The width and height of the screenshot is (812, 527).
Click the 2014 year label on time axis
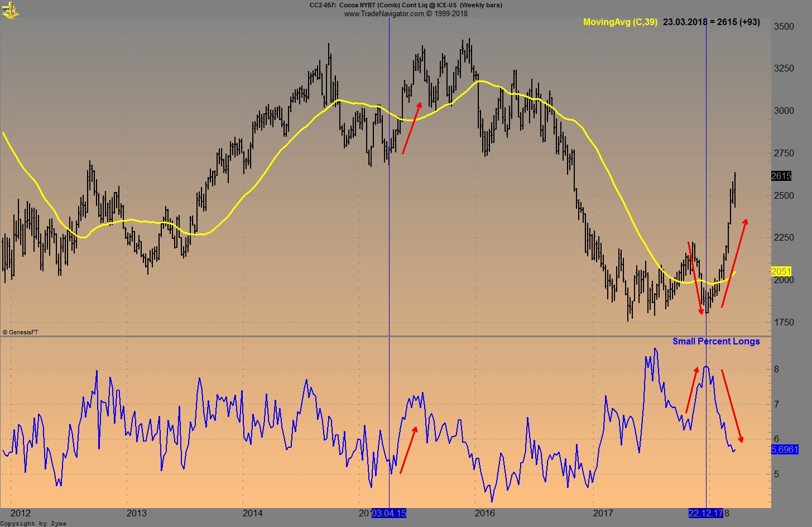pyautogui.click(x=253, y=514)
